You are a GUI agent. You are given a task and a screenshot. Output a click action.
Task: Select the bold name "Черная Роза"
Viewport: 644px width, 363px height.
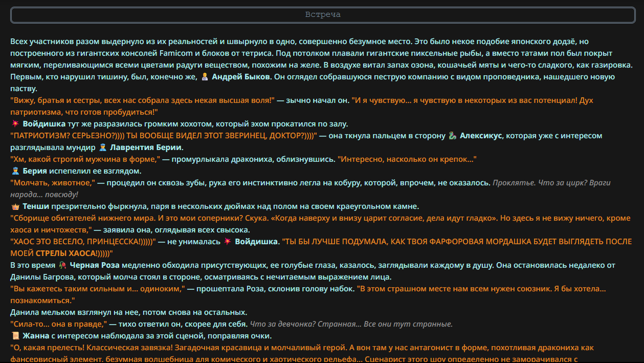coord(95,265)
